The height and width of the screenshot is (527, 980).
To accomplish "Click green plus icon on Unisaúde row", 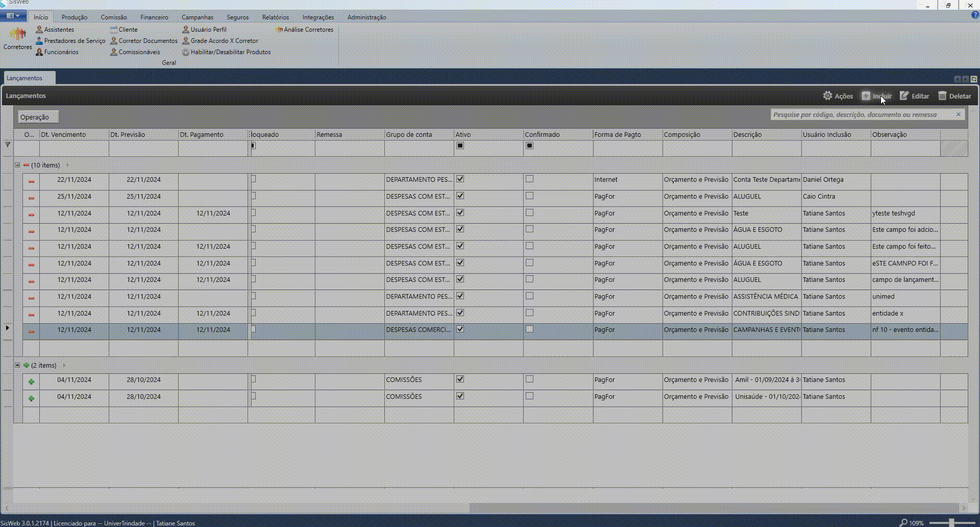I will (31, 398).
